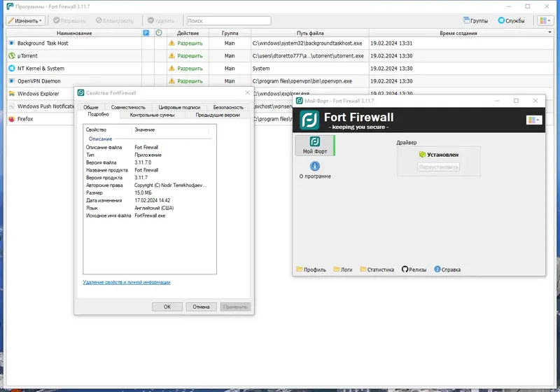Open the Логи folder link
The height and width of the screenshot is (392, 560).
coord(343,269)
